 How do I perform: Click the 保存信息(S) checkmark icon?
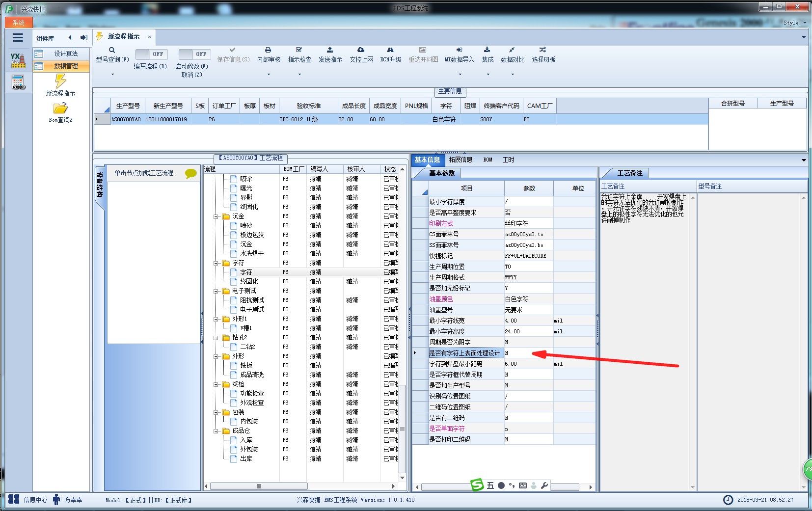[x=233, y=50]
